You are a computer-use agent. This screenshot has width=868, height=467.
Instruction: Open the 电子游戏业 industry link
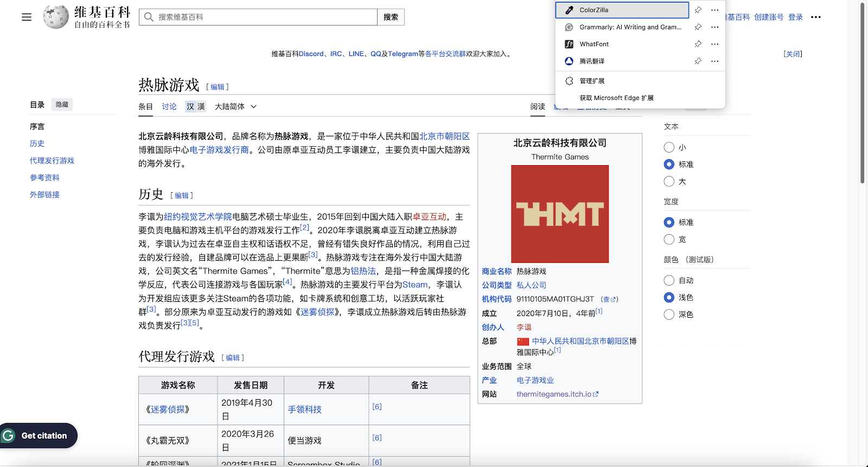click(535, 380)
